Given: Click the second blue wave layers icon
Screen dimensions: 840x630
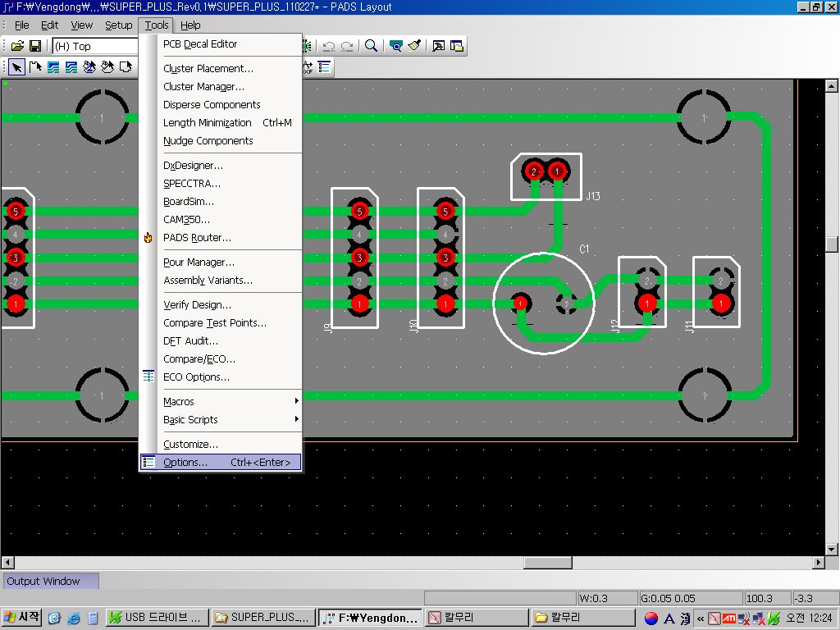Looking at the screenshot, I should point(71,67).
